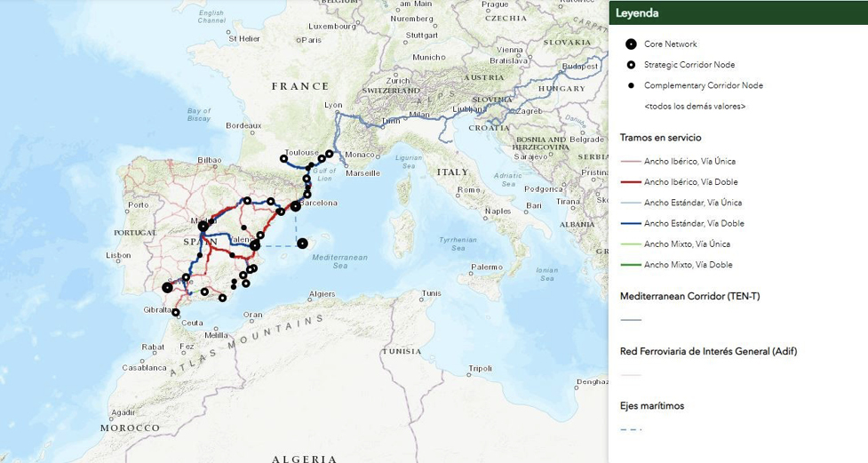Viewport: 868px width, 463px height.
Task: Click the Core Network node on Mallorca island
Action: coord(302,243)
